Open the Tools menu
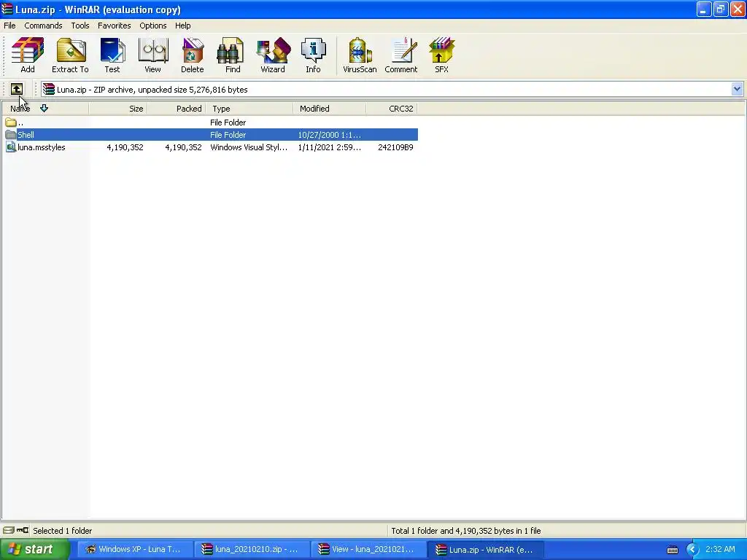 (80, 26)
